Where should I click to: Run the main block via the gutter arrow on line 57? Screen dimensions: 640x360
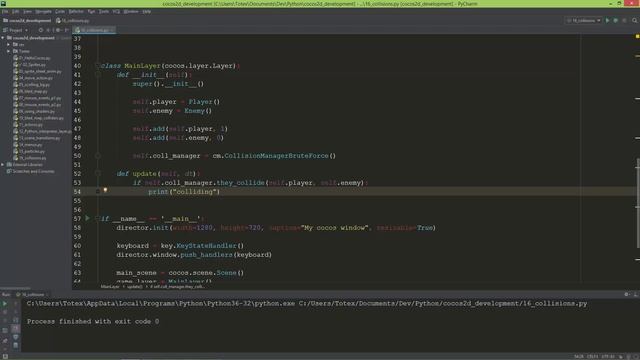pos(87,218)
